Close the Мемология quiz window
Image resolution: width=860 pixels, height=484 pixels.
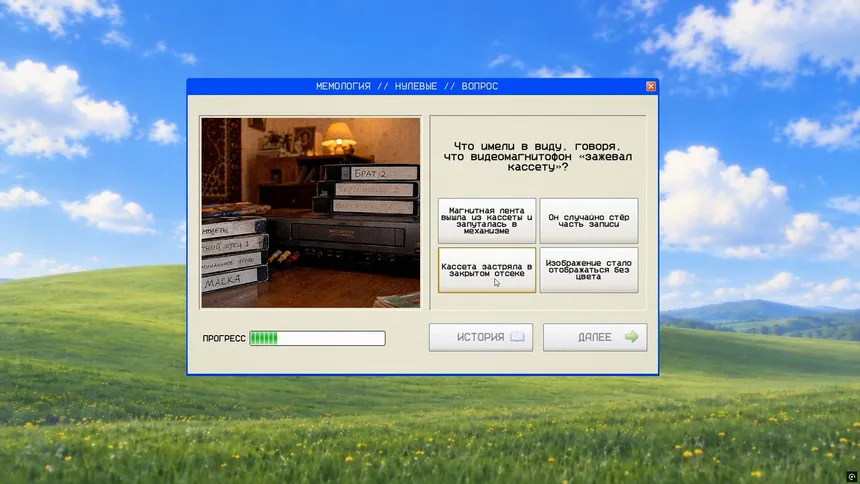click(x=650, y=86)
